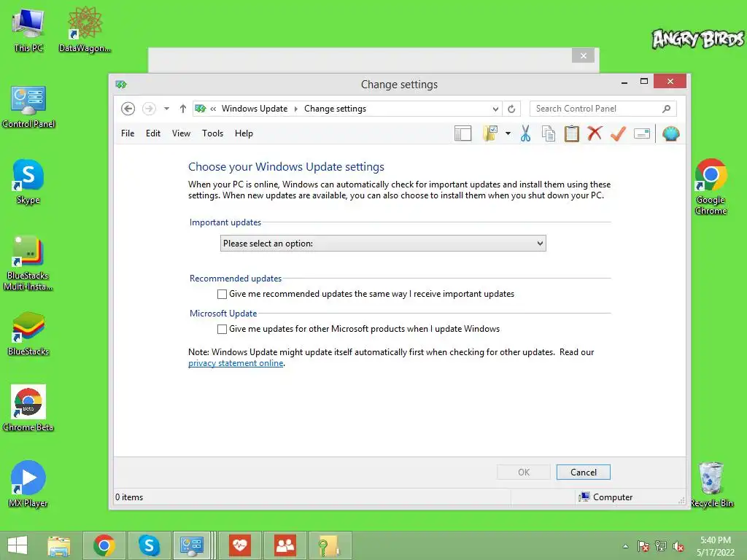This screenshot has width=747, height=560.
Task: Click the Paste clipboard icon in toolbar
Action: coord(572,134)
